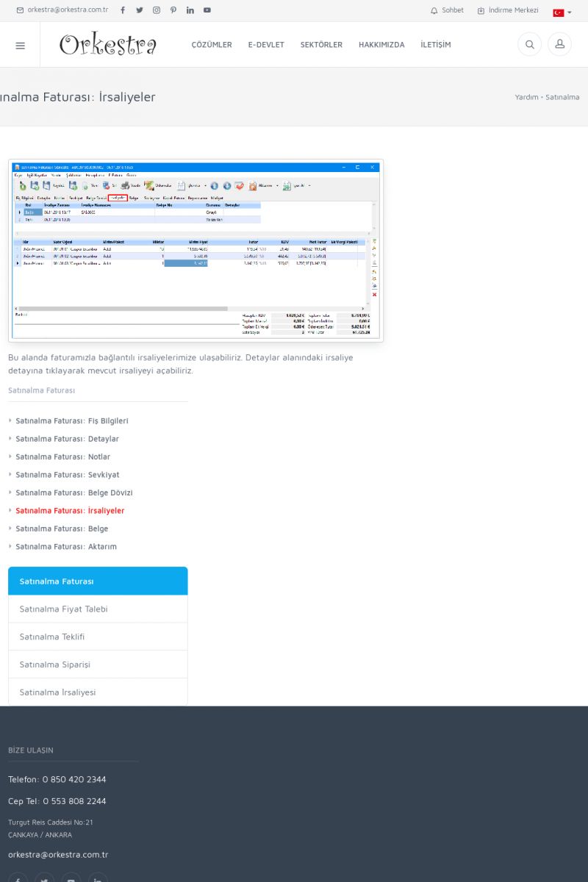
Task: Open the user account icon
Action: tap(559, 45)
